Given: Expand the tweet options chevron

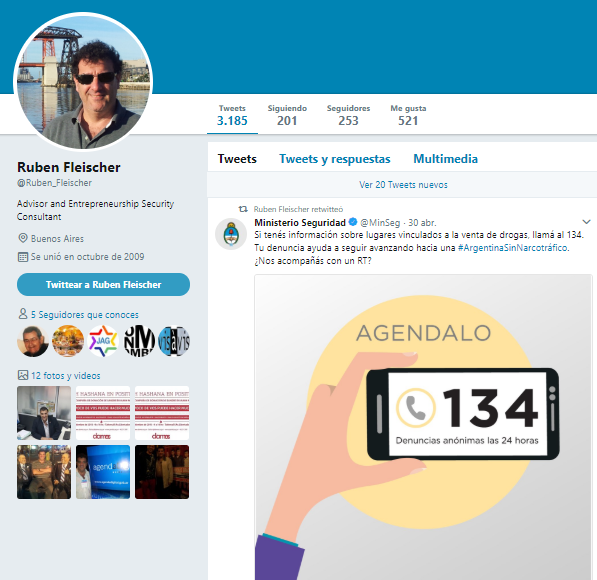Looking at the screenshot, I should (586, 222).
